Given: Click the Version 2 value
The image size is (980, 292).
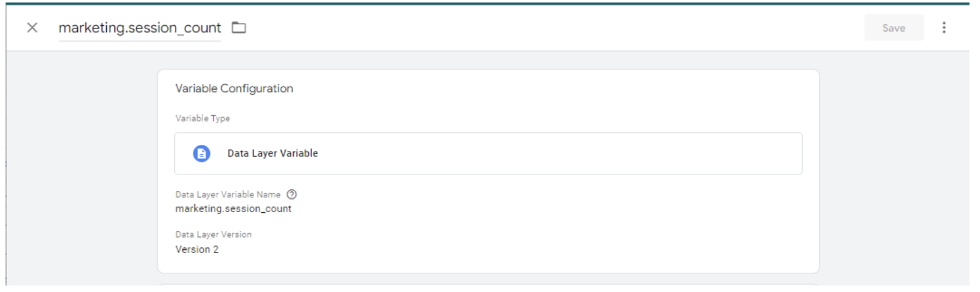Looking at the screenshot, I should click(196, 249).
